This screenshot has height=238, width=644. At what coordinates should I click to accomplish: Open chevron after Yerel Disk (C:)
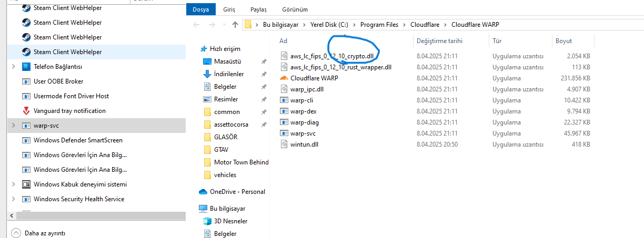pyautogui.click(x=356, y=25)
